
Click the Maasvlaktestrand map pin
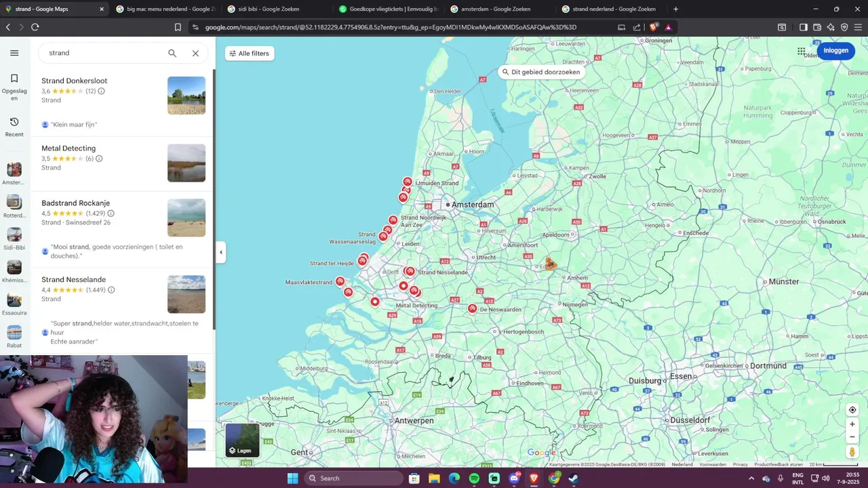tap(340, 281)
